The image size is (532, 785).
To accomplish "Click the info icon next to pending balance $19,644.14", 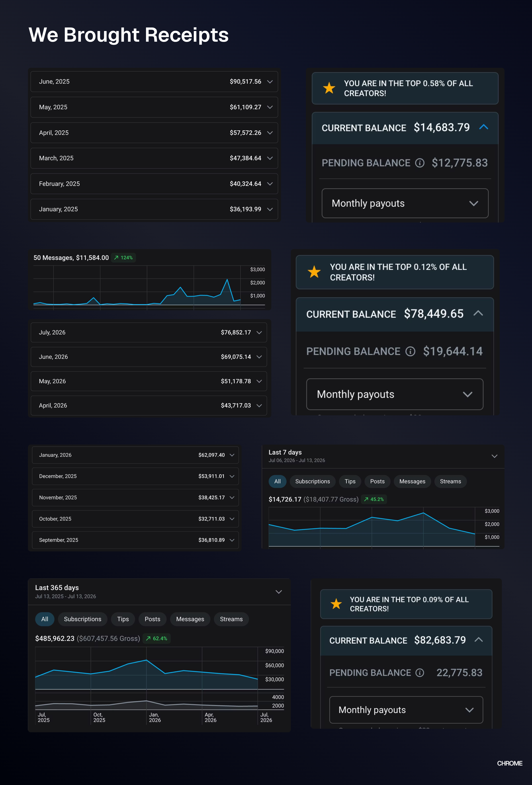I will [x=410, y=351].
